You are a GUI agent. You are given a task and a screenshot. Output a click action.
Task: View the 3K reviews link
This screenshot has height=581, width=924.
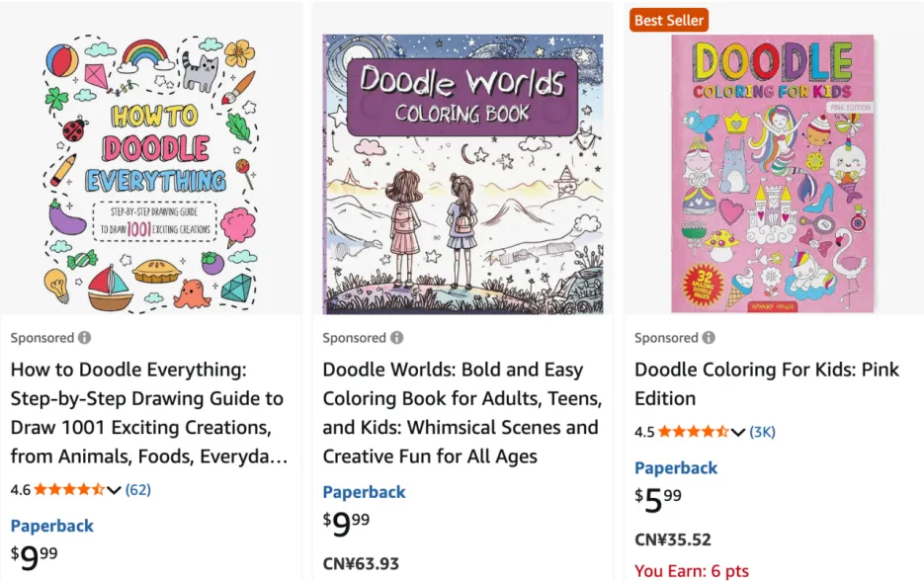tap(763, 432)
